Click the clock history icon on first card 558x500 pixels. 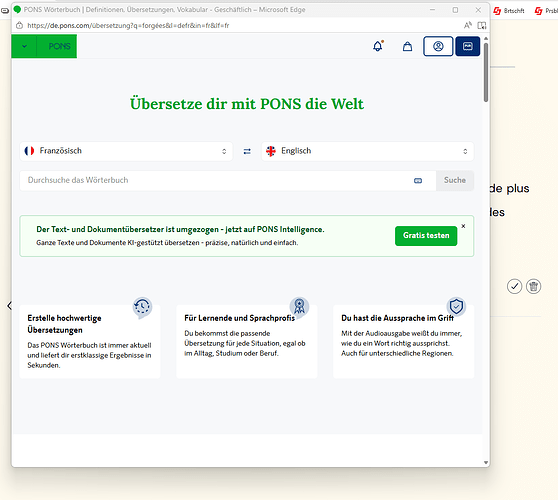click(x=142, y=307)
